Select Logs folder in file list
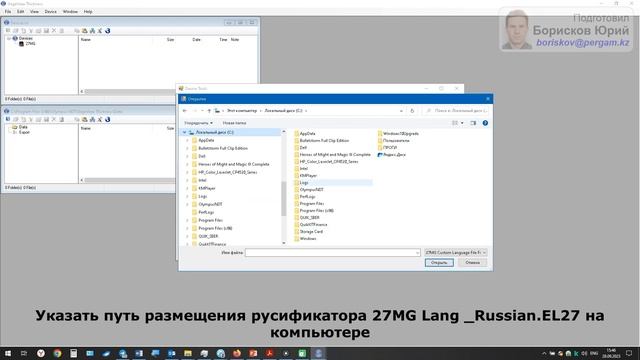This screenshot has height=360, width=640. tap(301, 183)
